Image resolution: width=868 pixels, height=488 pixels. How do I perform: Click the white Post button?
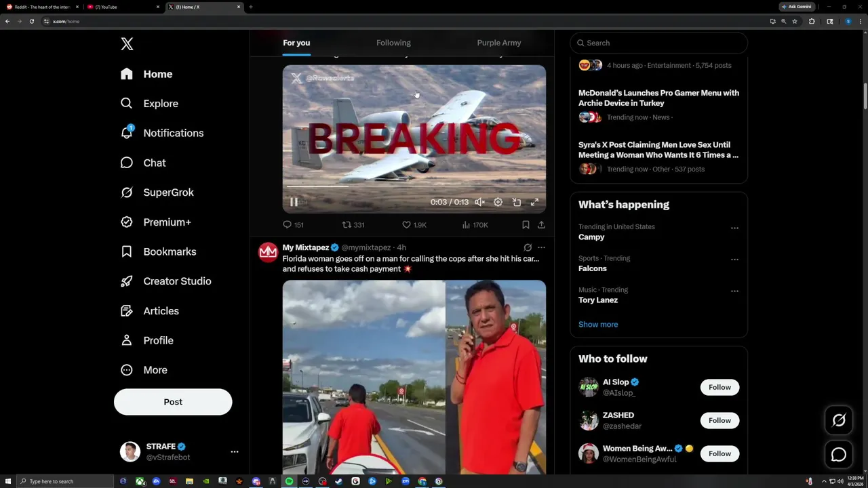point(173,402)
